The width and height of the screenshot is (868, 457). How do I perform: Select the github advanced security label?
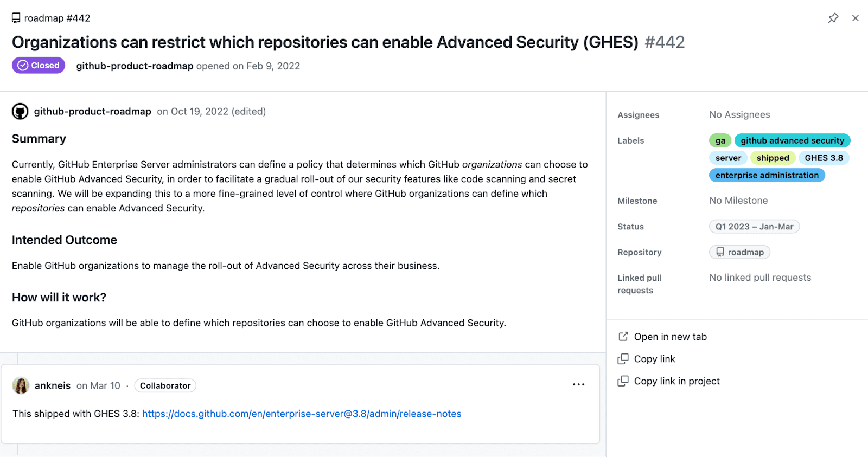point(792,140)
